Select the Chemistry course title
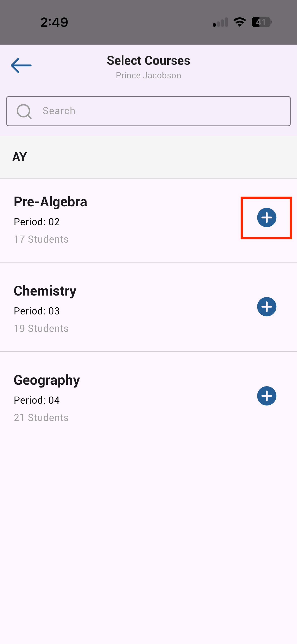 coord(45,291)
